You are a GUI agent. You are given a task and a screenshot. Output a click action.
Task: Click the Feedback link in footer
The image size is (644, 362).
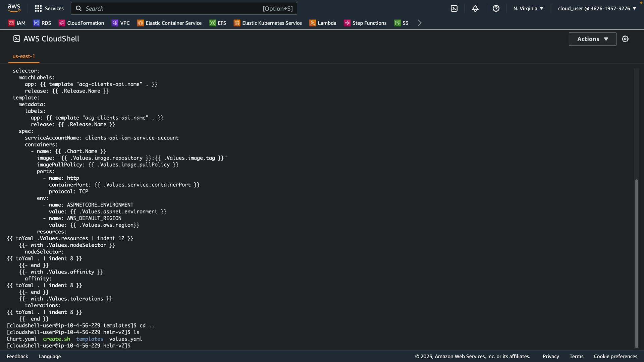click(x=17, y=356)
